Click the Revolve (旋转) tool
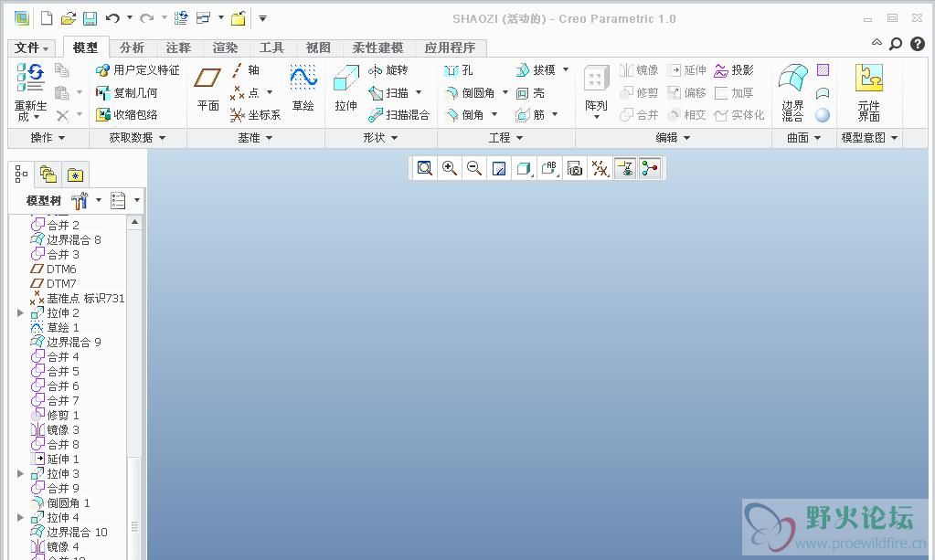 coord(388,70)
